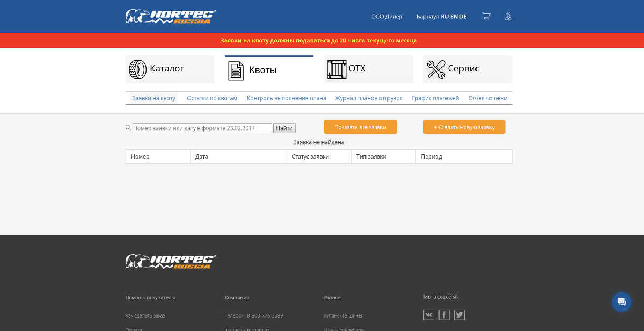This screenshot has height=331, width=644.
Task: Click the Nortec Russia logo in the header
Action: click(x=171, y=16)
